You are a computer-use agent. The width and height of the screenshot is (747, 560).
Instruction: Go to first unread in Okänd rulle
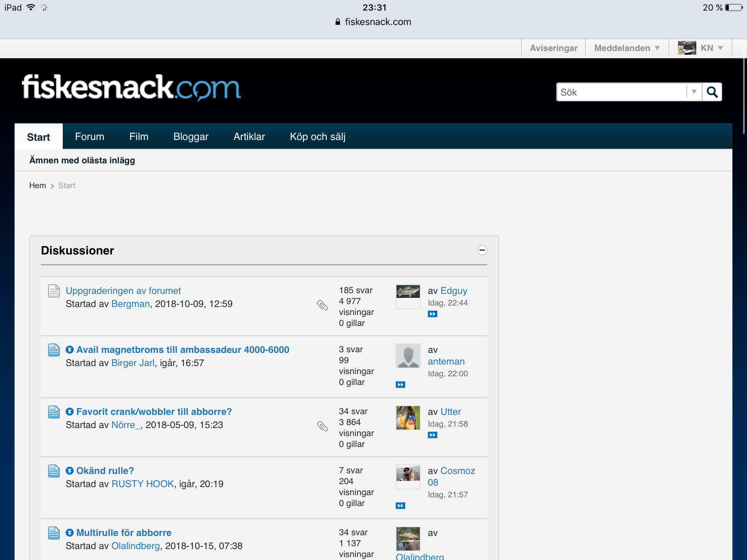click(x=70, y=471)
